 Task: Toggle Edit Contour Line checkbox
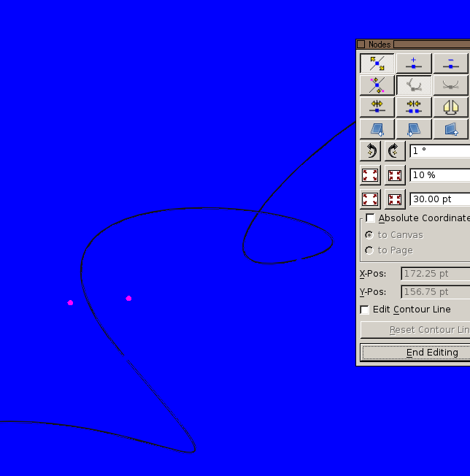click(365, 310)
